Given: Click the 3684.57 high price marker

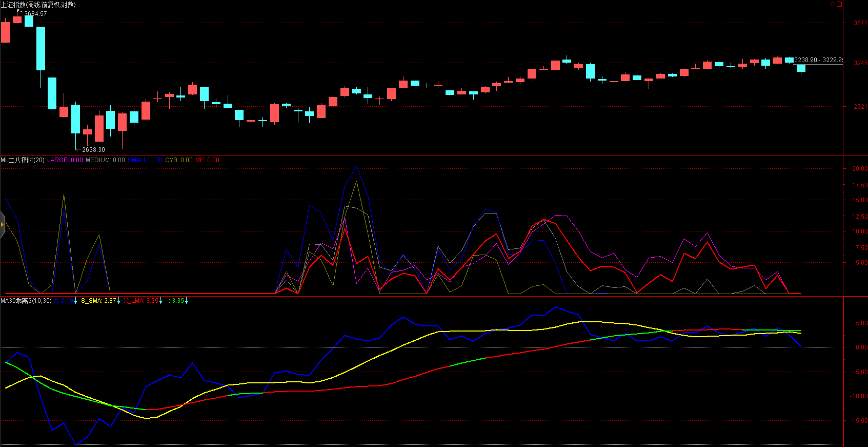Looking at the screenshot, I should coord(35,14).
